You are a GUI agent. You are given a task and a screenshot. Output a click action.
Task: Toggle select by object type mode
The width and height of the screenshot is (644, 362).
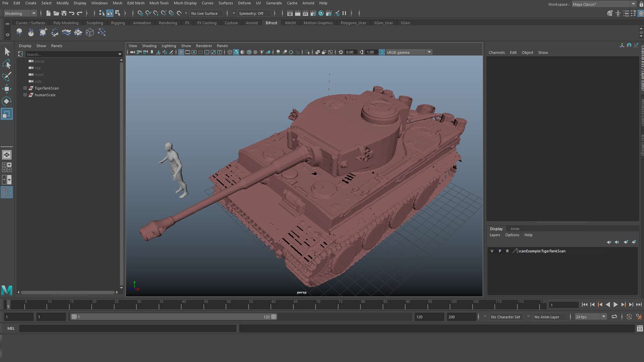click(110, 13)
